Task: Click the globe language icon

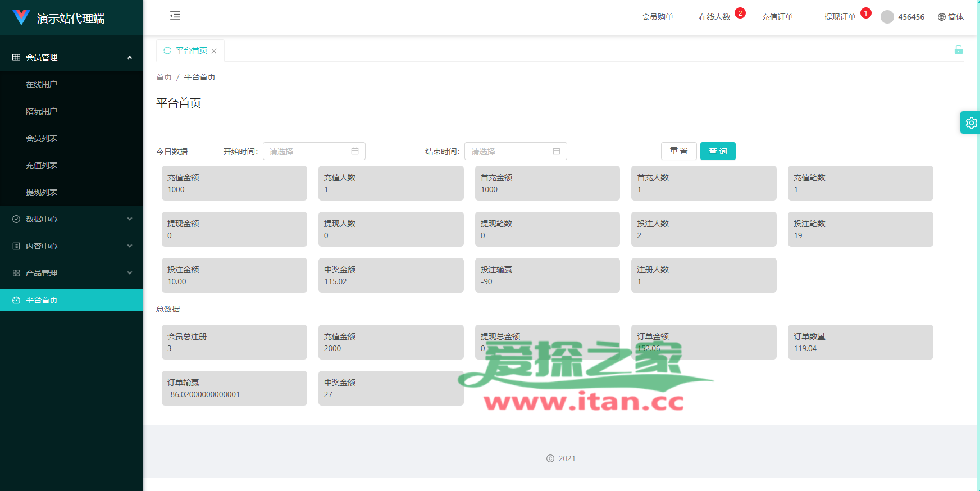Action: (x=942, y=17)
